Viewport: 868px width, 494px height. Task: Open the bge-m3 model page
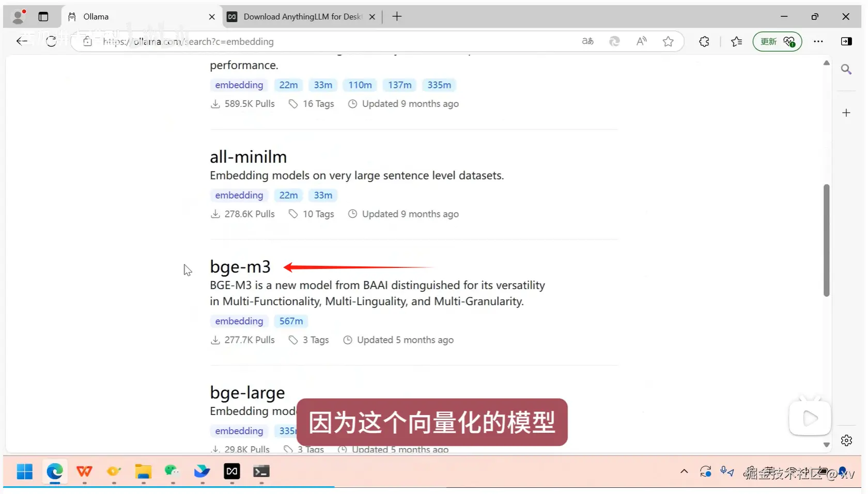coord(240,267)
